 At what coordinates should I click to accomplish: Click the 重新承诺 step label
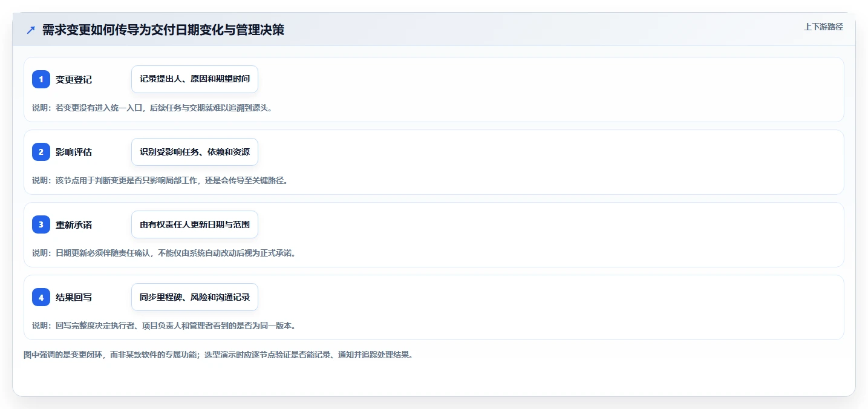coord(74,224)
